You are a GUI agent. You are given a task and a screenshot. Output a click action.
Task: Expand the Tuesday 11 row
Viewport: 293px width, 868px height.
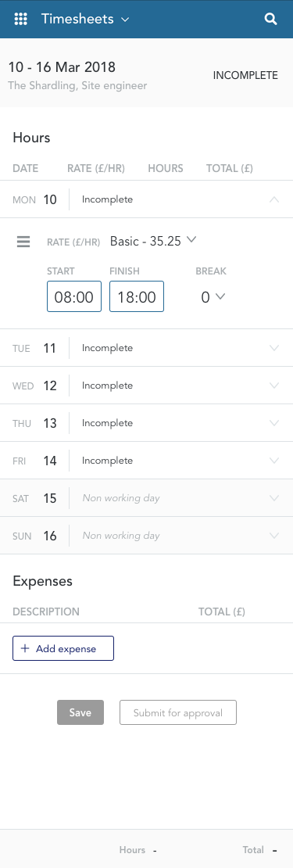(x=147, y=348)
